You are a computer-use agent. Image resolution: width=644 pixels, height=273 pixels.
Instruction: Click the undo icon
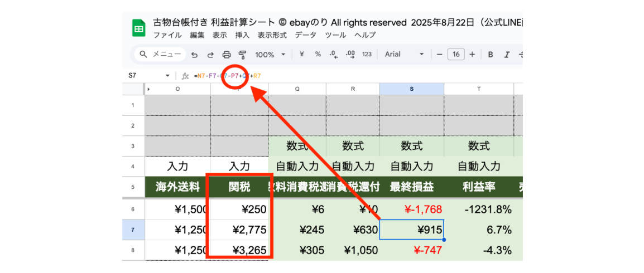194,55
